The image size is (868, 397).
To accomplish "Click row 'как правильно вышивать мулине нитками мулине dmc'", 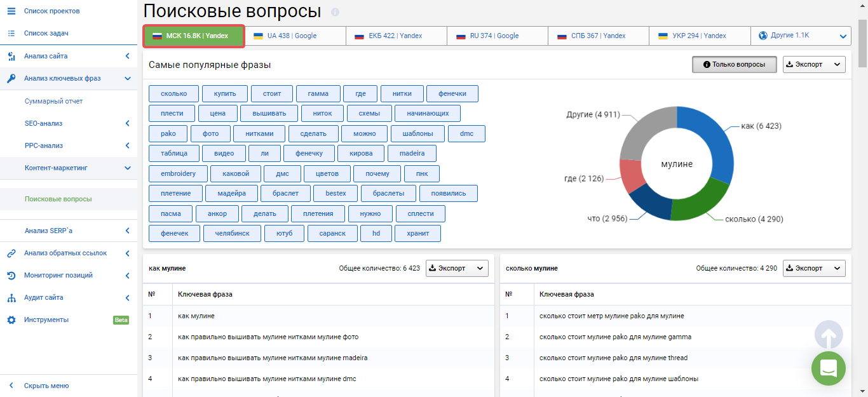I will (318, 379).
